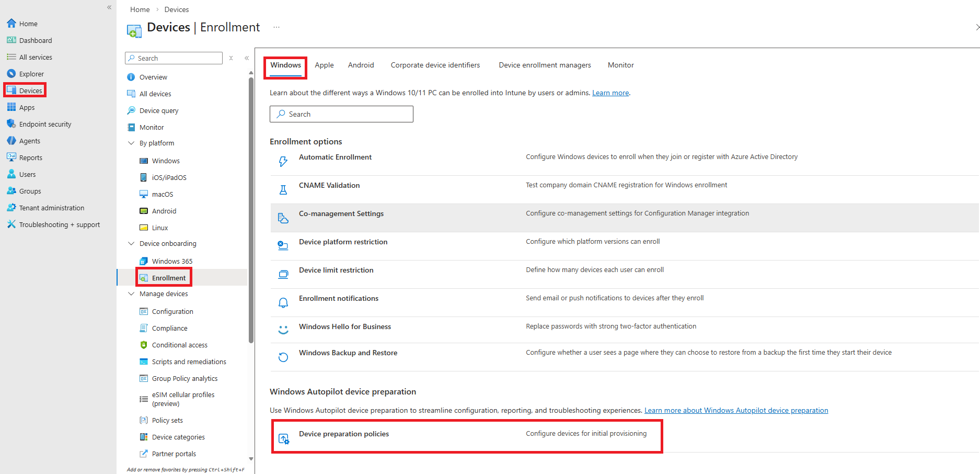Collapse the Manage devices section chevron

tap(131, 294)
